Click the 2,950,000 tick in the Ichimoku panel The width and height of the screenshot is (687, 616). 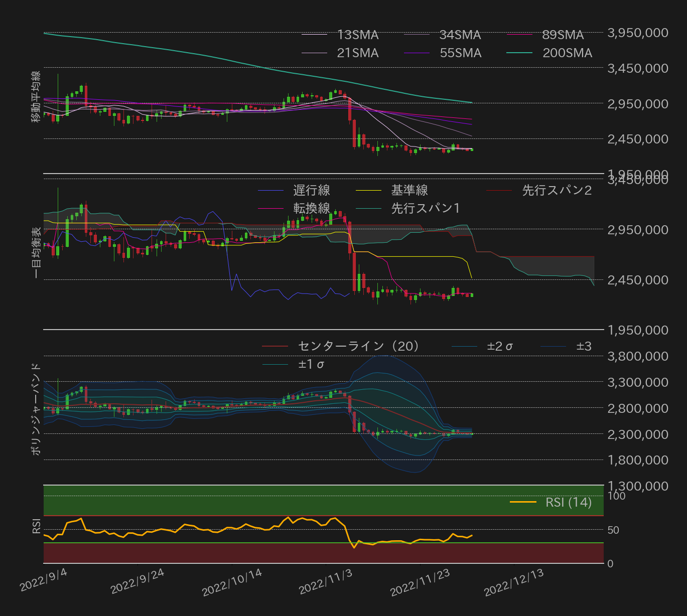(x=638, y=230)
